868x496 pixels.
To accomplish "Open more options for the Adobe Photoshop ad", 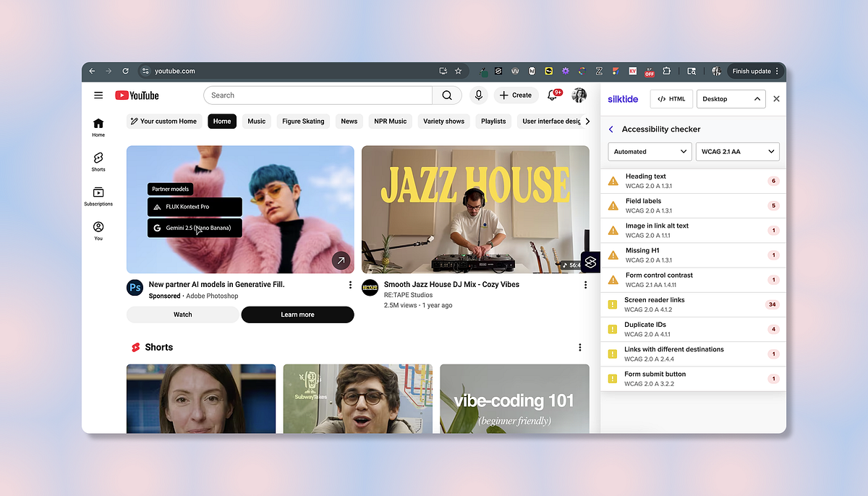I will tap(350, 285).
